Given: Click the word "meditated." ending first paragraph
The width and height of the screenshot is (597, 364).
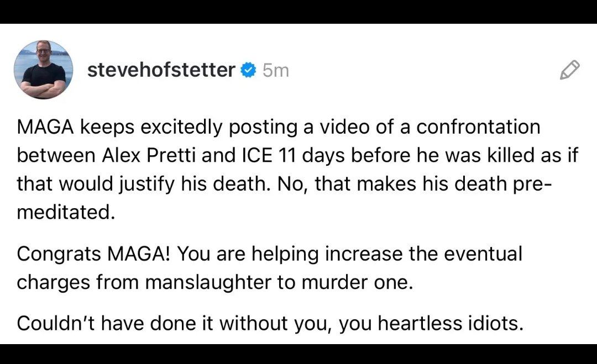Looking at the screenshot, I should [x=66, y=213].
